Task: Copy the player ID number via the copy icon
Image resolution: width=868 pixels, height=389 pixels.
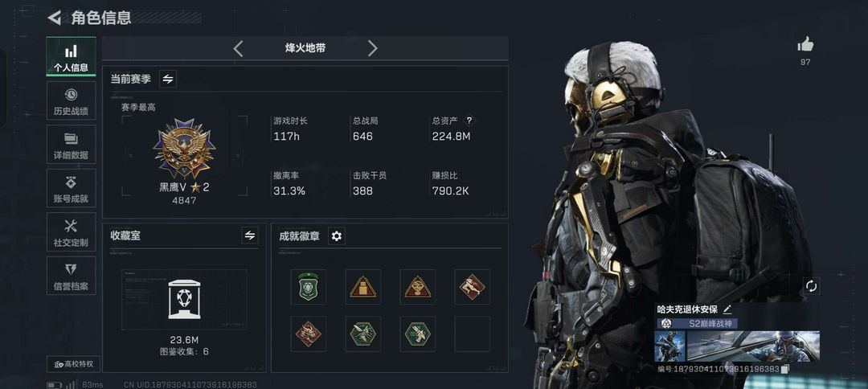Action: tap(785, 369)
